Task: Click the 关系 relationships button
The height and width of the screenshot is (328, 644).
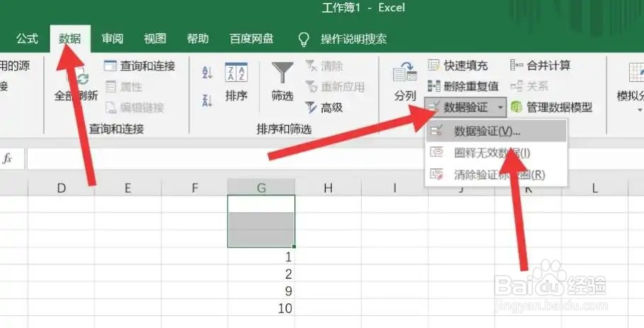Action: tap(530, 86)
